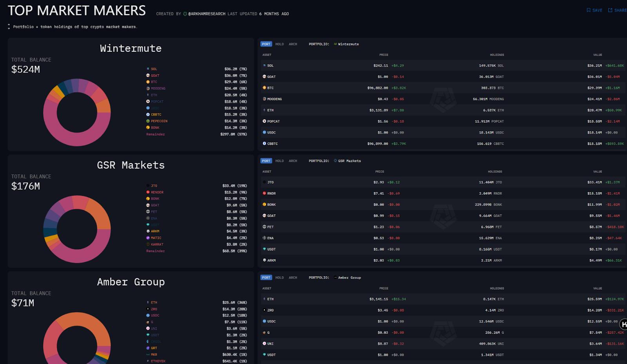Click the SHARE button
This screenshot has height=364, width=627.
(617, 10)
